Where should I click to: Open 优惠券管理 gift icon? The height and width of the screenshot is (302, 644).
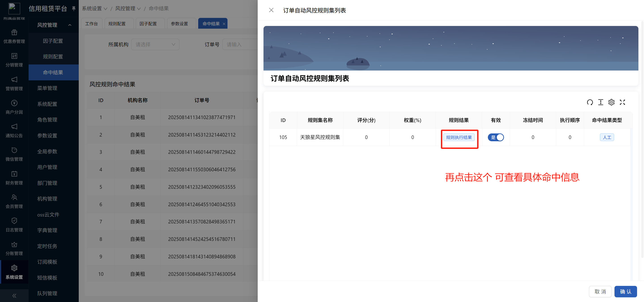14,32
